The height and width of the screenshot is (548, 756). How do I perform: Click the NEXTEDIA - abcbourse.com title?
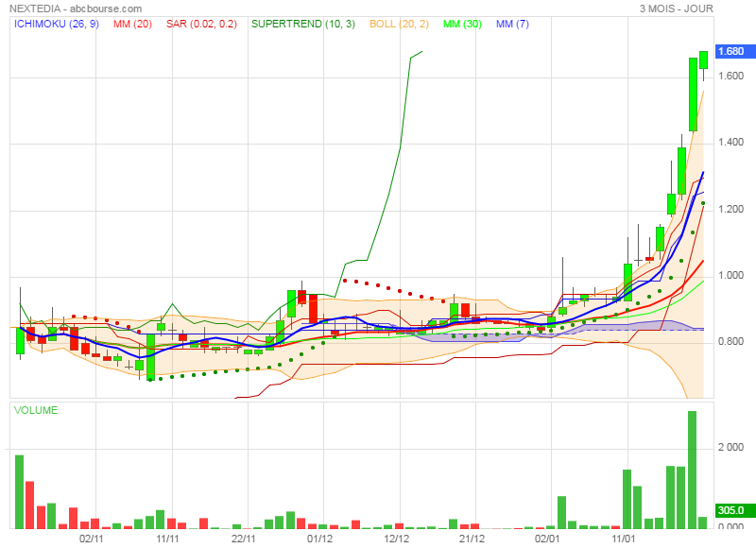76,9
